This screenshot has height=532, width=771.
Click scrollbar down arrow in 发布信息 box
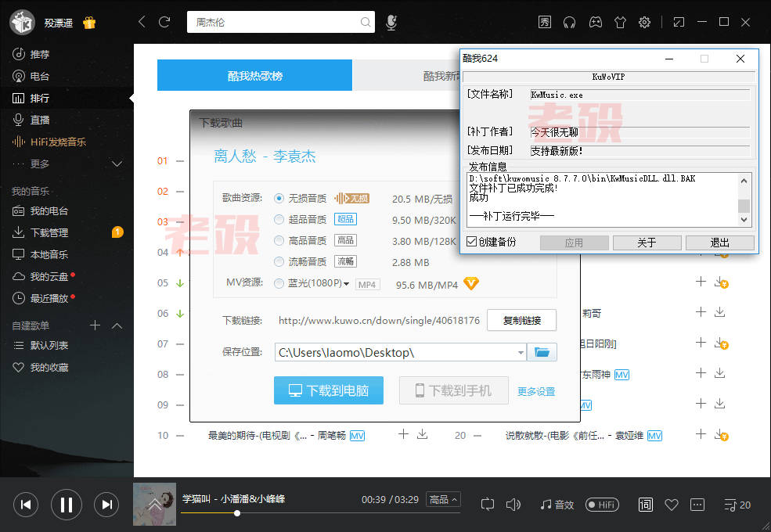coord(744,220)
